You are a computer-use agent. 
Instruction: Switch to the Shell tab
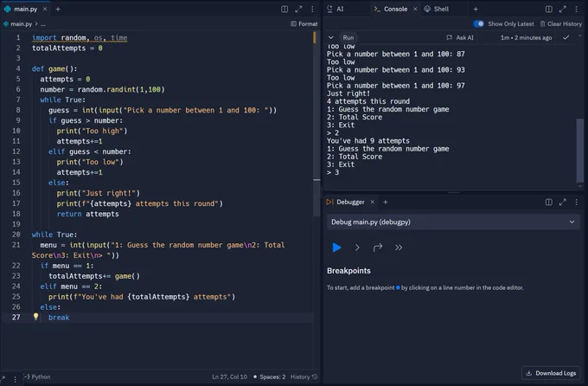437,9
